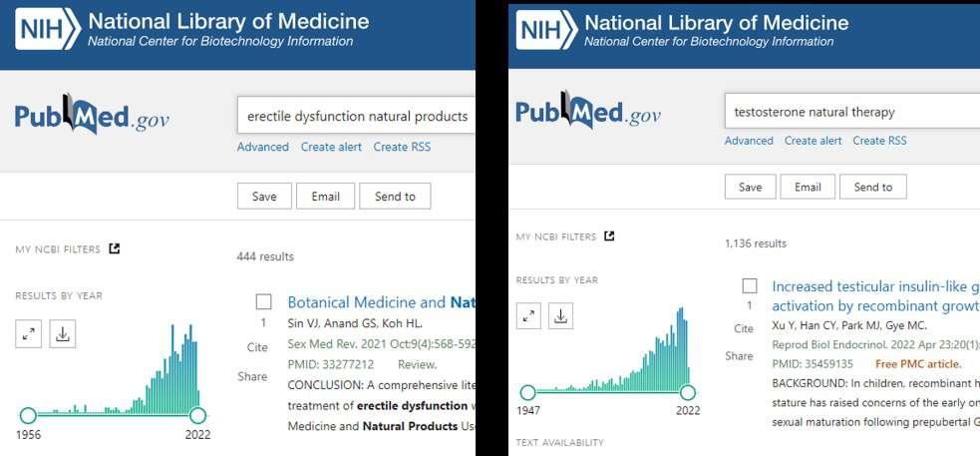Download the results-by-year data above the 1956 timeline

[x=63, y=334]
